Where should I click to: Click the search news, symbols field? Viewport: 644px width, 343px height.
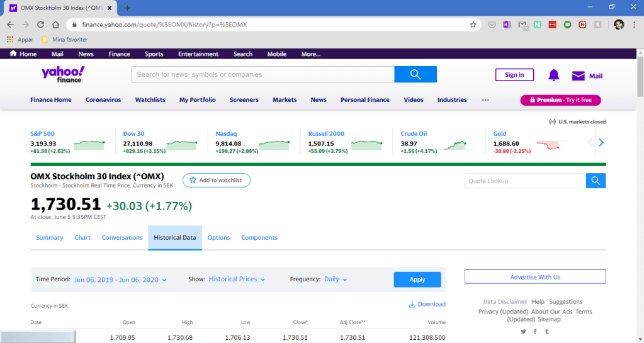[263, 74]
